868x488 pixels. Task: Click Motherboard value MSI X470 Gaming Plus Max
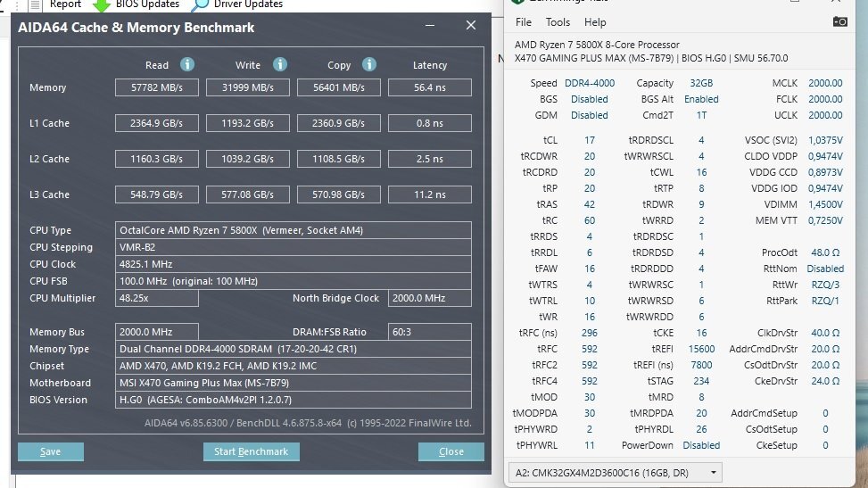coord(293,383)
